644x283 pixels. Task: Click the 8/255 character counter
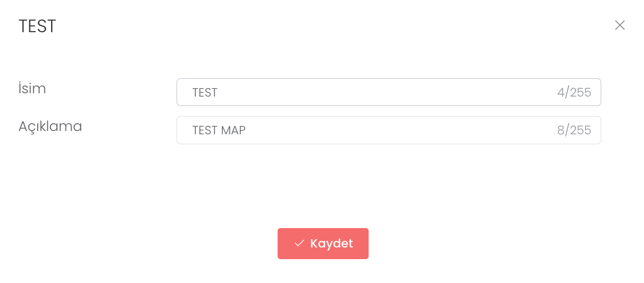[574, 130]
